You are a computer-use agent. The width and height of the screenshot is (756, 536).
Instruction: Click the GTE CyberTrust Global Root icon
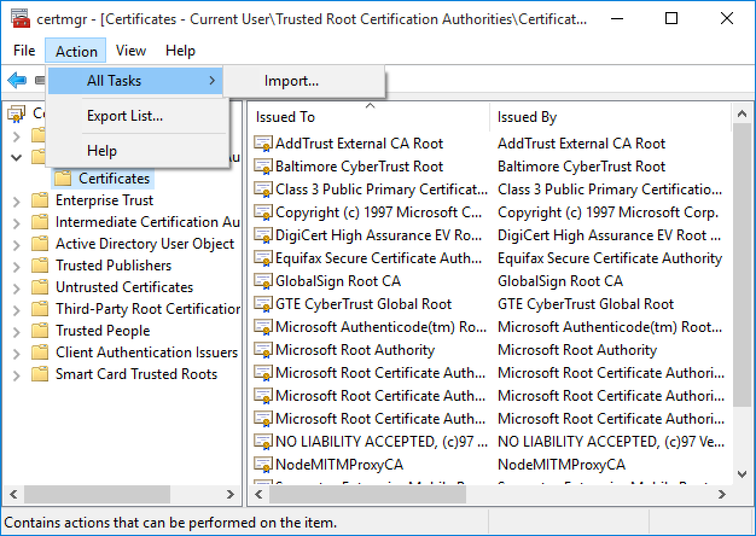pos(263,304)
